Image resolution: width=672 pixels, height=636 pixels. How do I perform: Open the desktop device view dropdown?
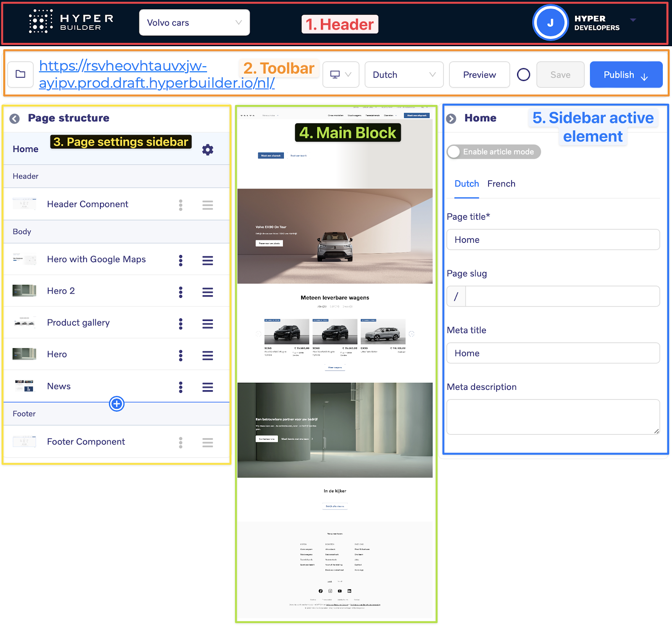(341, 74)
